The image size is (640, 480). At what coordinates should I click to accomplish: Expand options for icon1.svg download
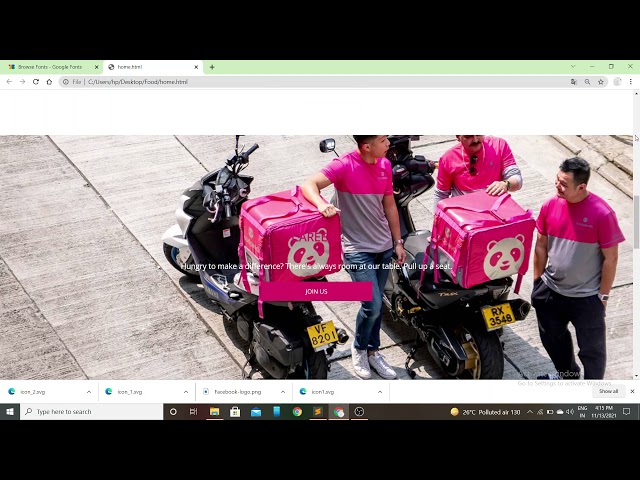tap(380, 392)
